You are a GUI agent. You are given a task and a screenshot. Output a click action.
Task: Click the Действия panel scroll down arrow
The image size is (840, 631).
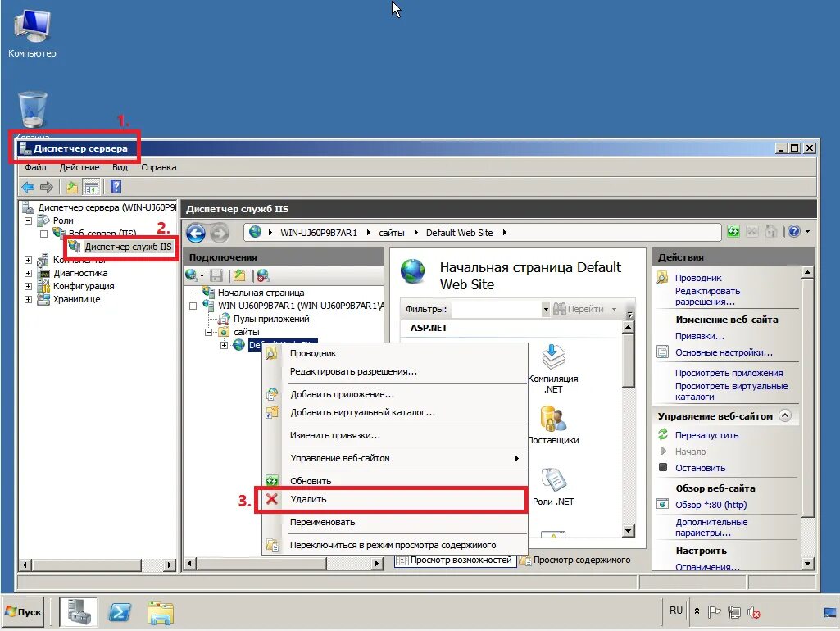pyautogui.click(x=807, y=563)
